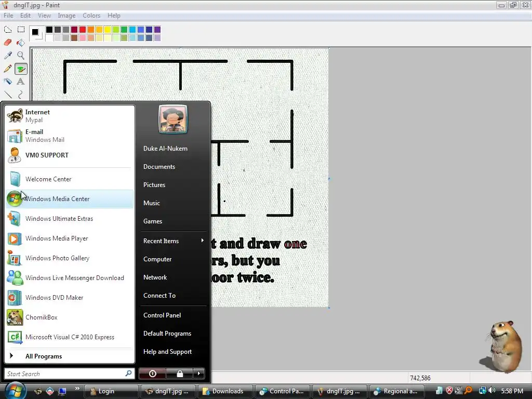Click the Start Search input field
Image resolution: width=532 pixels, height=399 pixels.
(70, 374)
